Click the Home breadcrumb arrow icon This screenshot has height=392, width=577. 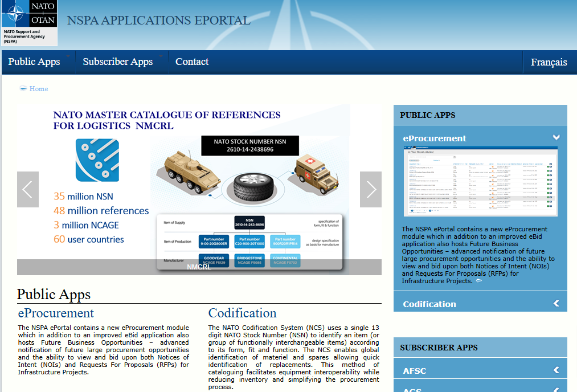(23, 88)
